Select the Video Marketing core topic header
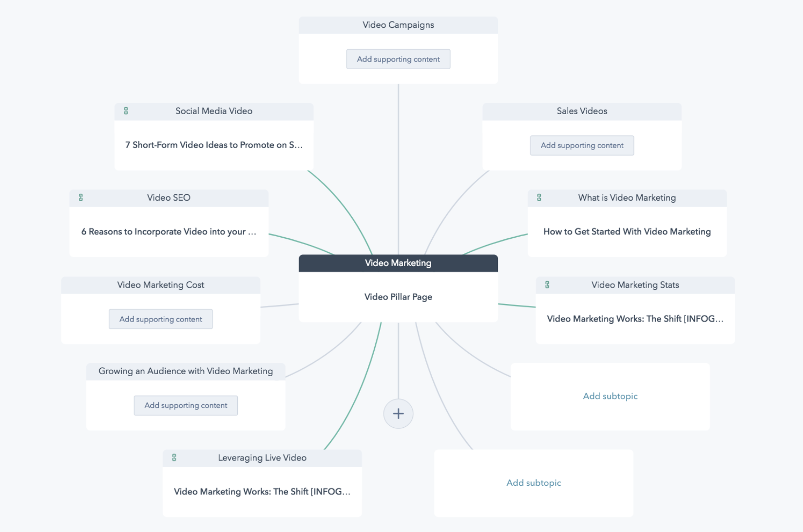Viewport: 803px width, 532px height. coord(398,263)
